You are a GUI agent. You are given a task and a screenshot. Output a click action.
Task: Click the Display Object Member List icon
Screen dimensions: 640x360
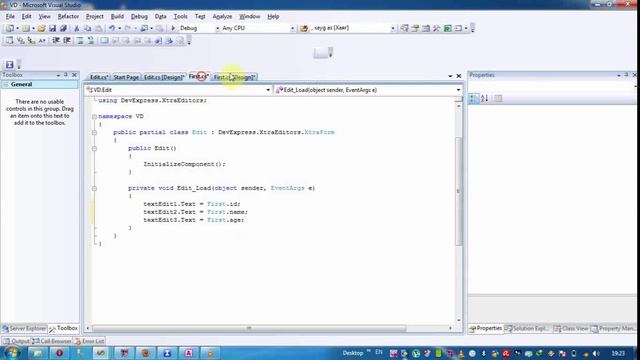coord(9,40)
